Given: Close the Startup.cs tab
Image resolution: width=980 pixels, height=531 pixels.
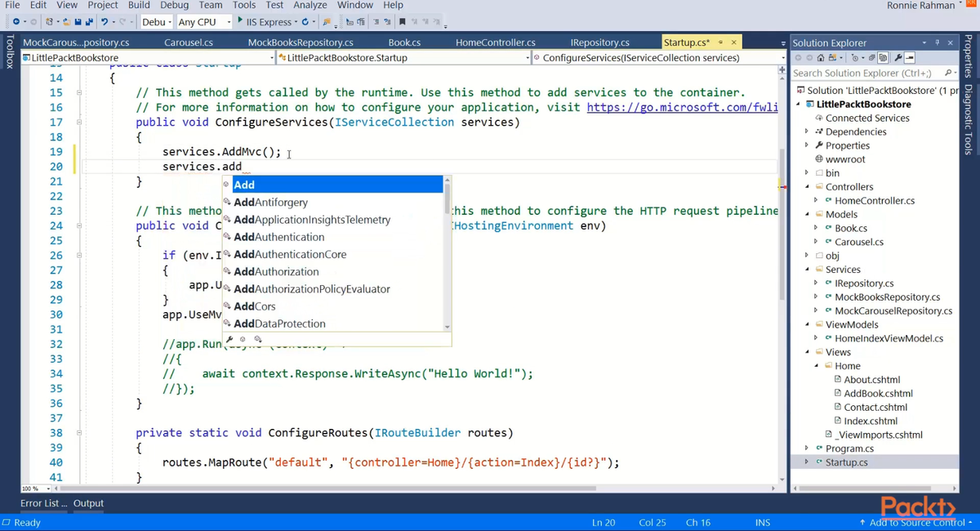Looking at the screenshot, I should (x=733, y=42).
